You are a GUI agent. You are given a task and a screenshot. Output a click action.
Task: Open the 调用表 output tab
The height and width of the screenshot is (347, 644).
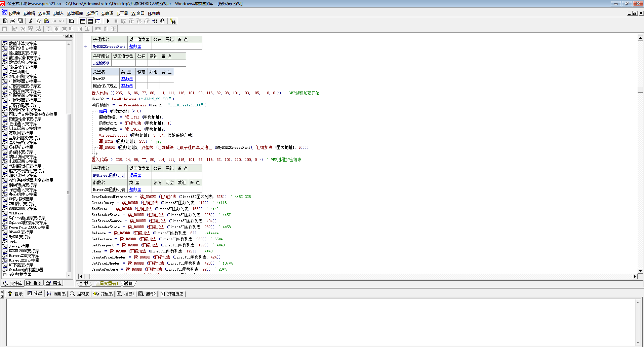tap(56, 294)
